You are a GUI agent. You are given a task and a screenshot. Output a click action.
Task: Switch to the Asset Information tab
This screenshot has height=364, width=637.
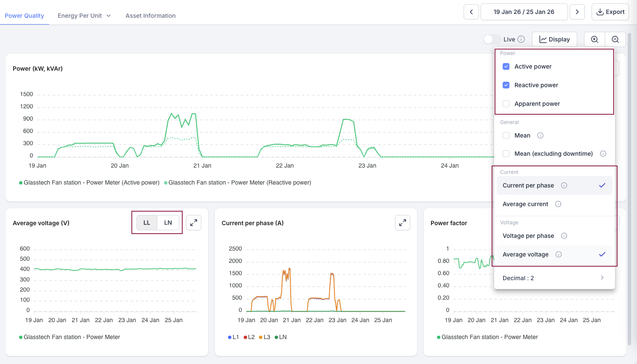click(x=150, y=16)
